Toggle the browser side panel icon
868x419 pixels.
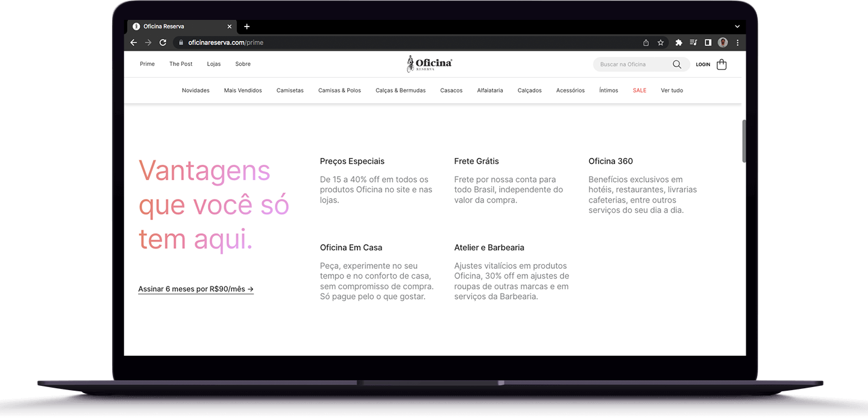(708, 43)
